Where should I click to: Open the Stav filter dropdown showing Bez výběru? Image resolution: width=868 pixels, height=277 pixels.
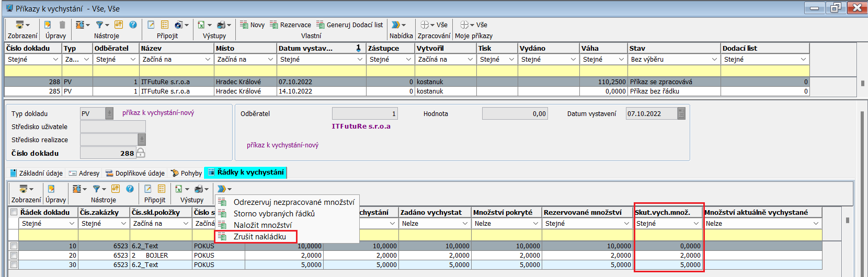714,60
